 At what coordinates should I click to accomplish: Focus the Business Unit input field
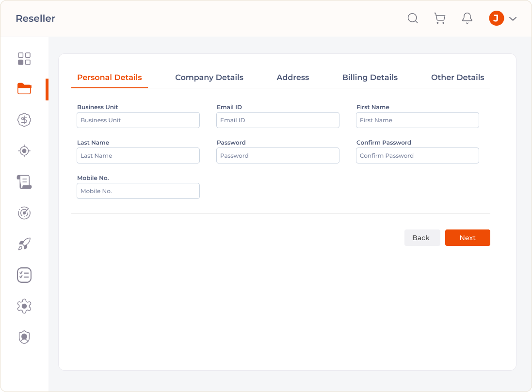(x=138, y=120)
